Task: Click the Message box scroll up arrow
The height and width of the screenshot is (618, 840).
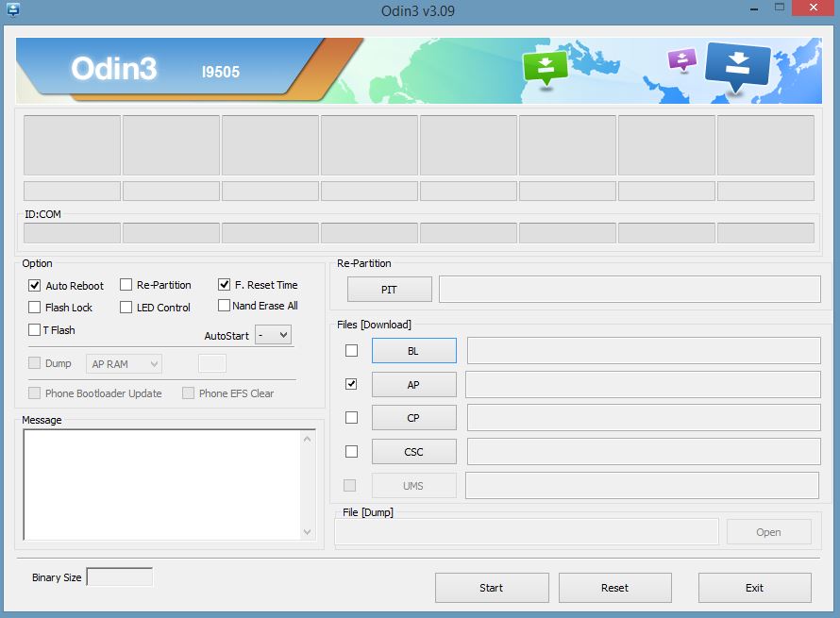Action: (308, 439)
